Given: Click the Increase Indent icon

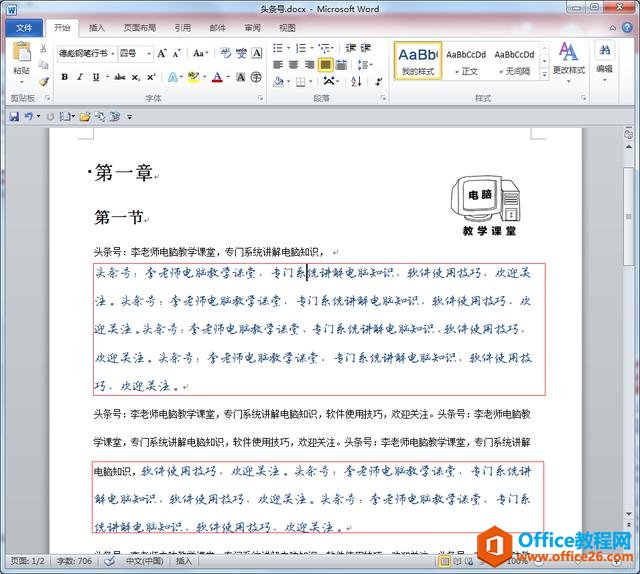Looking at the screenshot, I should pyautogui.click(x=365, y=48).
